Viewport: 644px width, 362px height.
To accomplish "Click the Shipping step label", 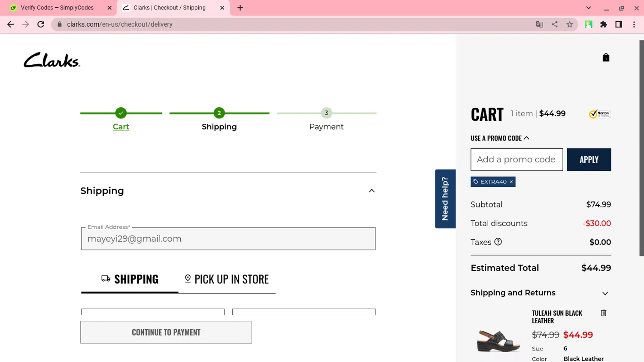I will tap(219, 127).
